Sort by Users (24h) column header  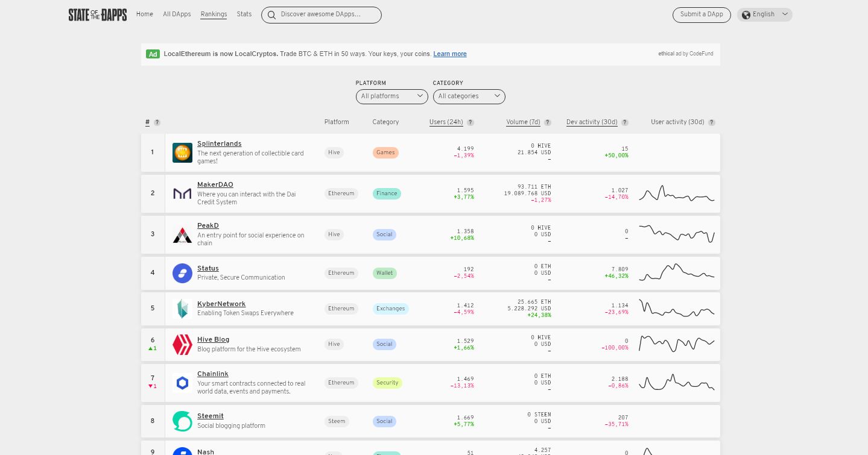(x=446, y=122)
